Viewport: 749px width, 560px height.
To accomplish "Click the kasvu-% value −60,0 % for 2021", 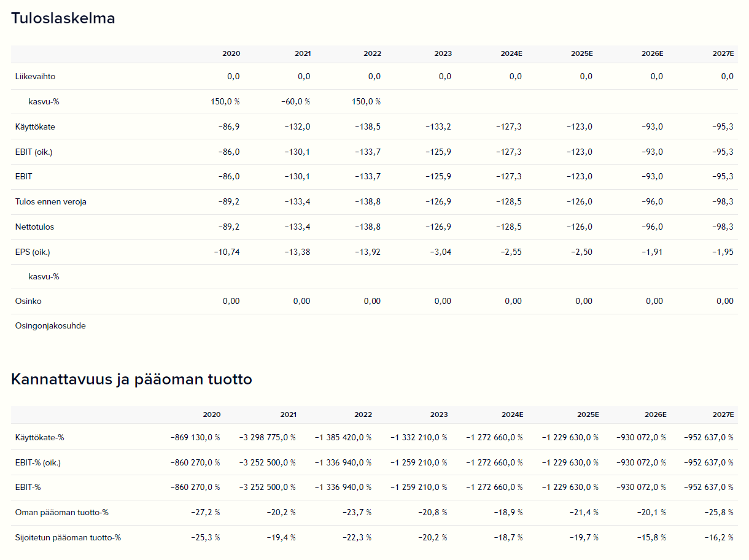I will click(x=295, y=102).
